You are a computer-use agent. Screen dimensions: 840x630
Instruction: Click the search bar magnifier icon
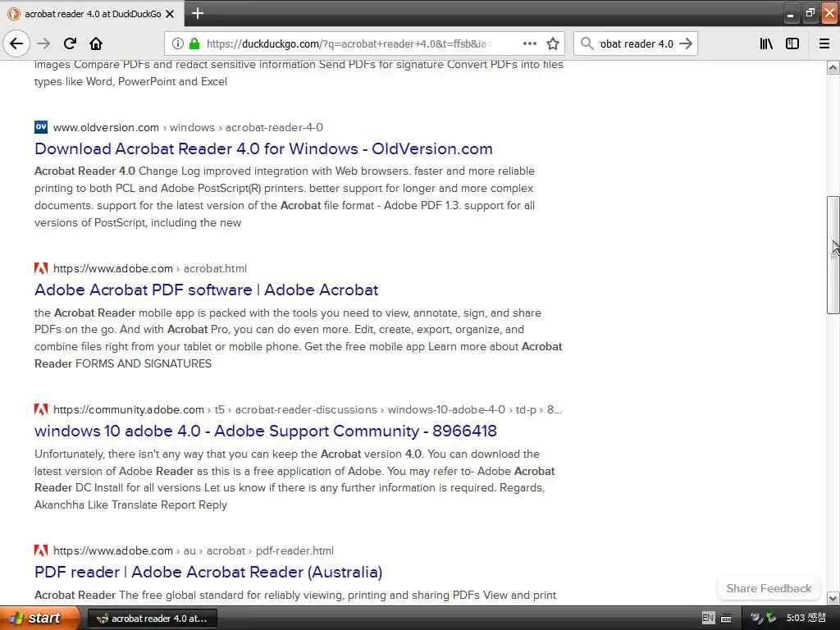pyautogui.click(x=587, y=43)
